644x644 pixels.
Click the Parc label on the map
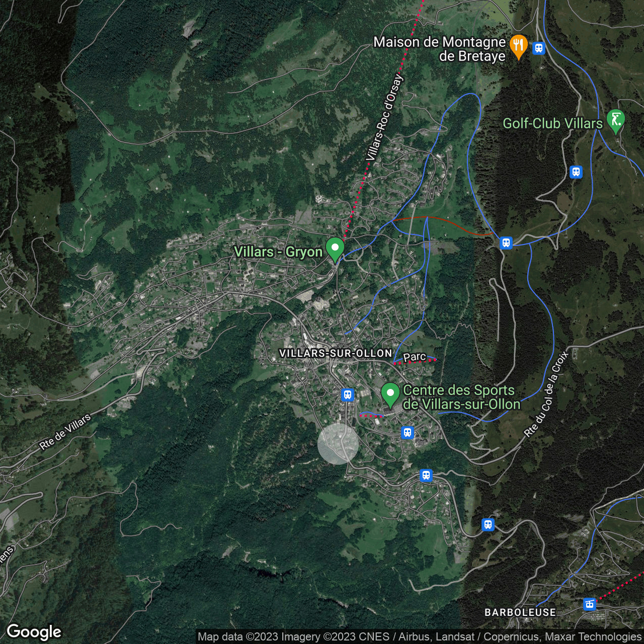click(x=415, y=357)
